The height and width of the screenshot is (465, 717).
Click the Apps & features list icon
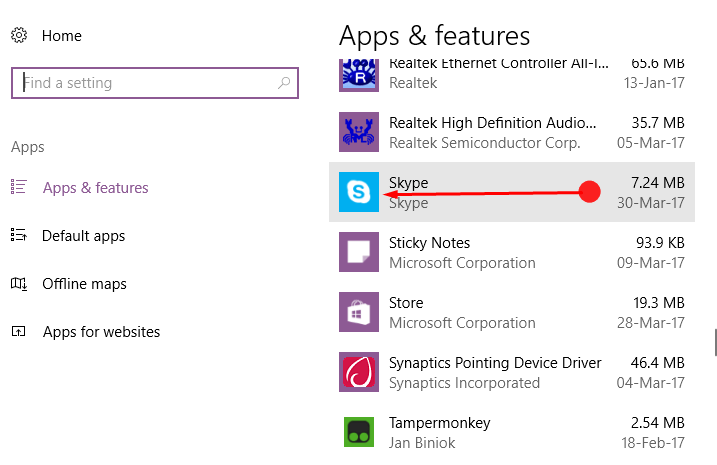tap(19, 187)
